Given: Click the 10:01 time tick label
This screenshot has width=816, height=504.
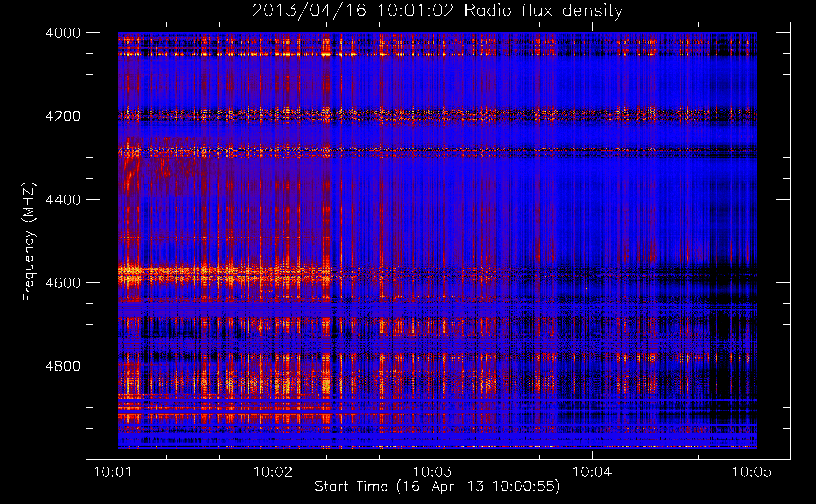Looking at the screenshot, I should click(113, 472).
